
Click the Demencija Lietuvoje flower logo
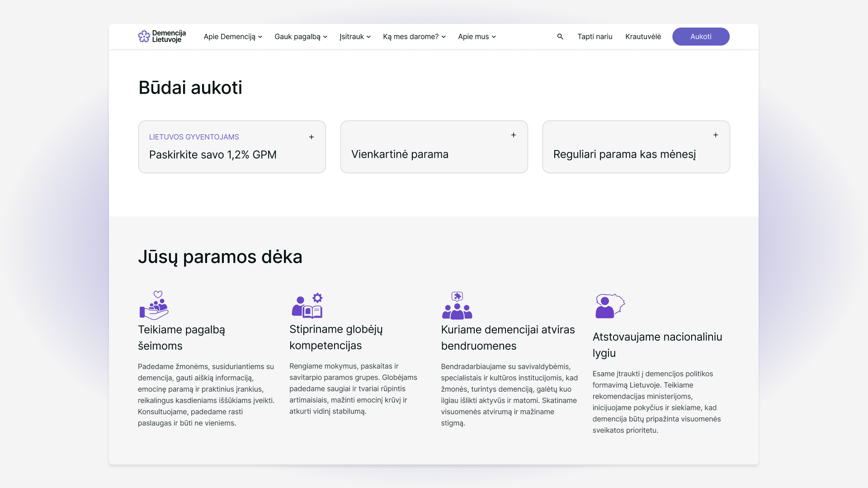tap(144, 37)
